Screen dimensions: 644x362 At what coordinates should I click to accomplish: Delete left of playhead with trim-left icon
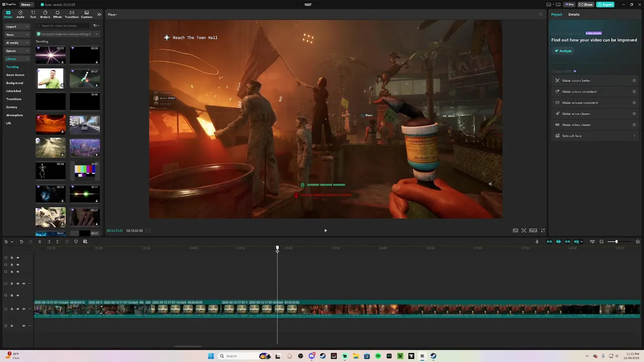(x=49, y=241)
